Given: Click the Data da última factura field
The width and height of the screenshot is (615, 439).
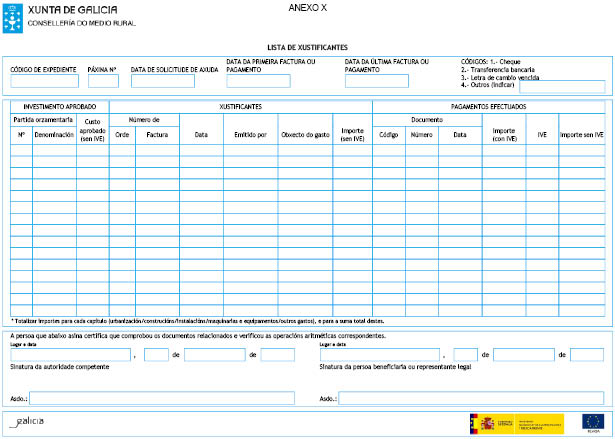Looking at the screenshot, I should [377, 81].
